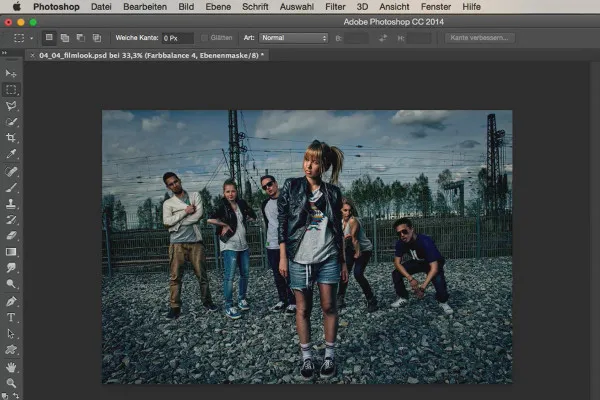Select the Hand tool
The width and height of the screenshot is (600, 400).
tap(11, 367)
